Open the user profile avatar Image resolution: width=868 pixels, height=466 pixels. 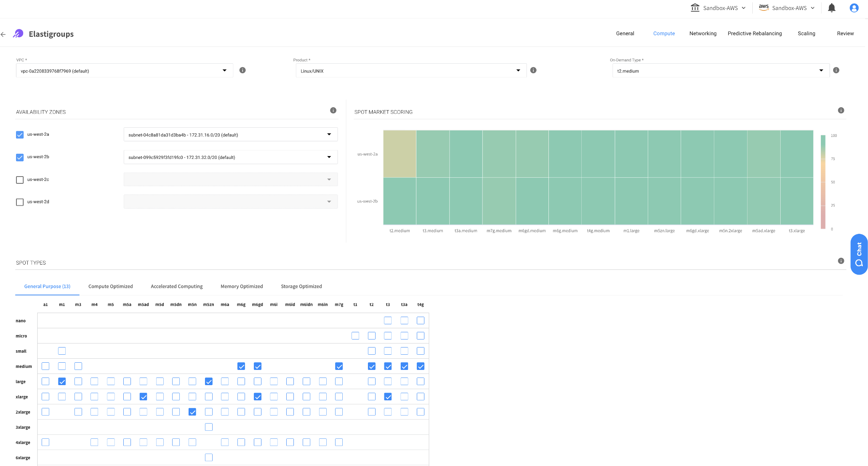[x=854, y=8]
